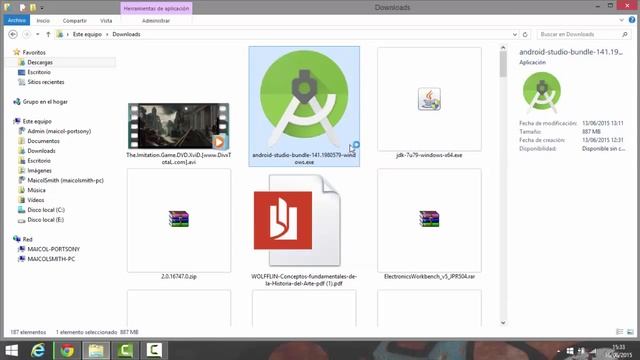Show hidden tray icons arrow
The image size is (640, 360).
tap(558, 351)
